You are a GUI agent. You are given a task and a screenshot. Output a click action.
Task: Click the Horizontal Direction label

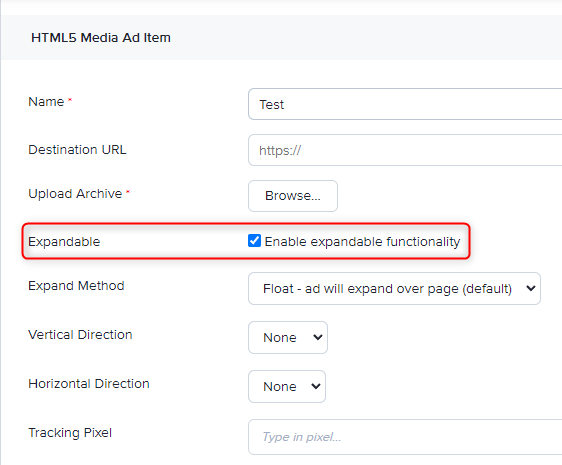click(89, 384)
